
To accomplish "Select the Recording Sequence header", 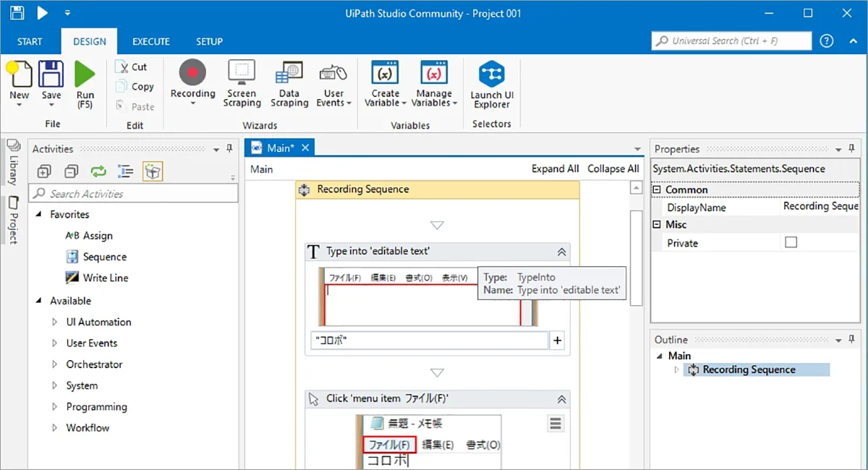I will tap(438, 189).
